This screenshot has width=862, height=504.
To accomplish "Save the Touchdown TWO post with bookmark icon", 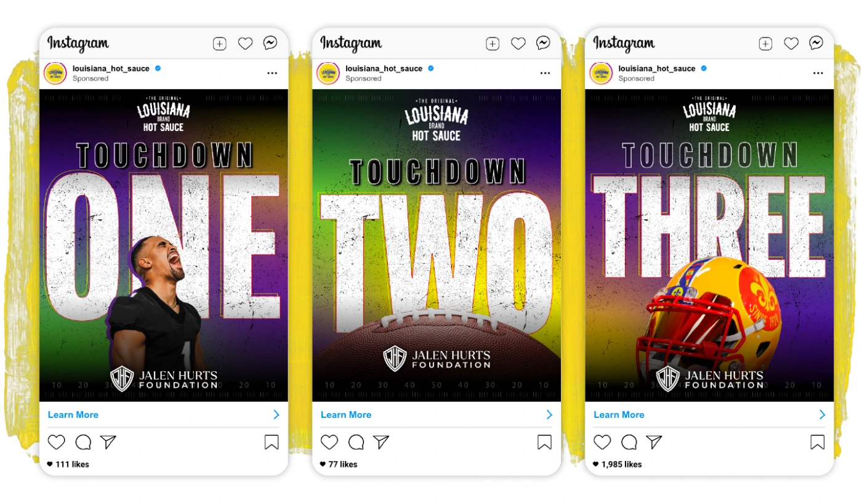I will 544,442.
